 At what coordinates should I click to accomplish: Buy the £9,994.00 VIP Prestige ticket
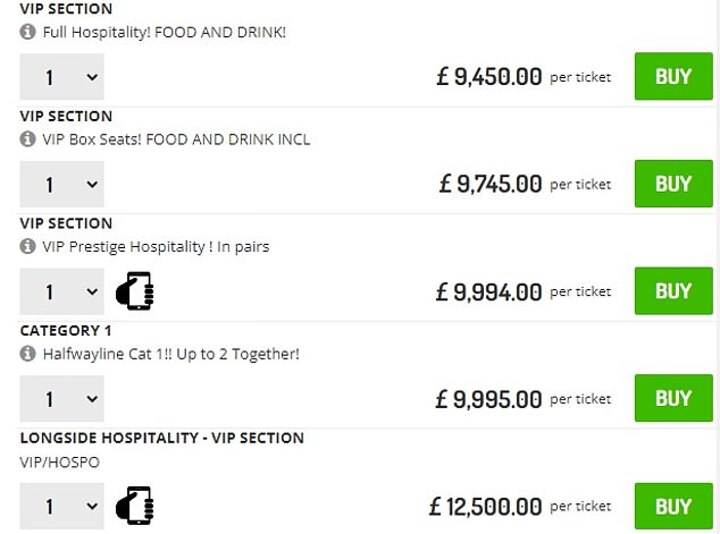673,291
